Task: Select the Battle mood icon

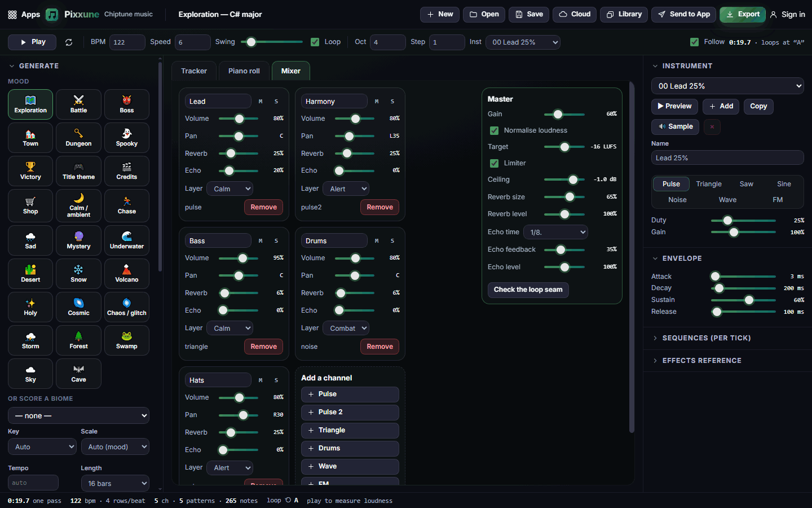Action: point(78,104)
